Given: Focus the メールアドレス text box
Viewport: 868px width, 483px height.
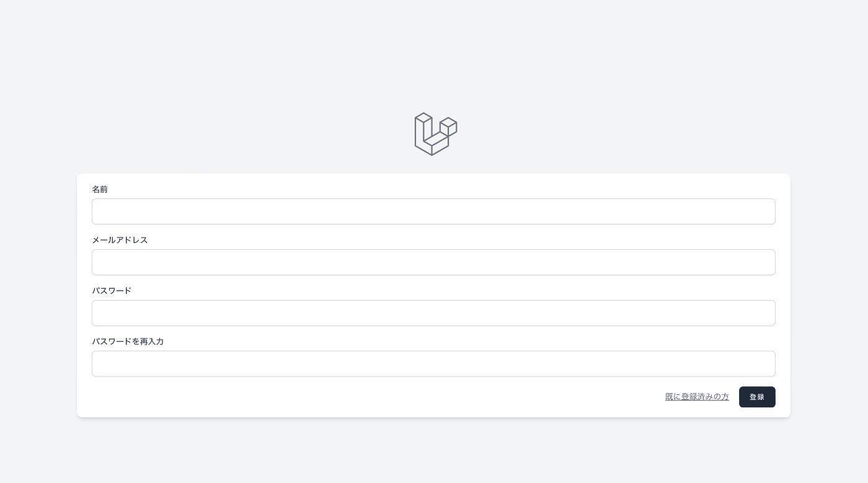Looking at the screenshot, I should pos(433,262).
